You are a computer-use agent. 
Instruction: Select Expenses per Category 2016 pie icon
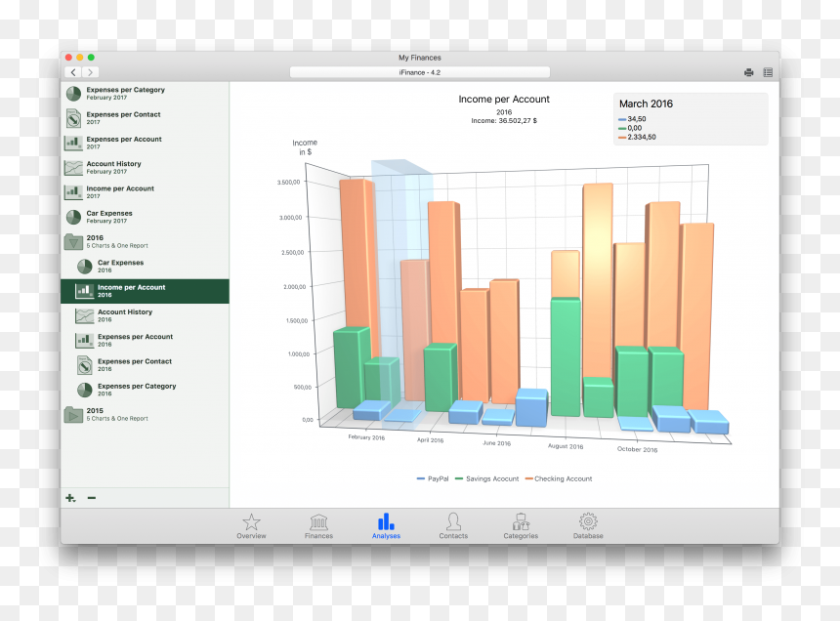tap(85, 390)
